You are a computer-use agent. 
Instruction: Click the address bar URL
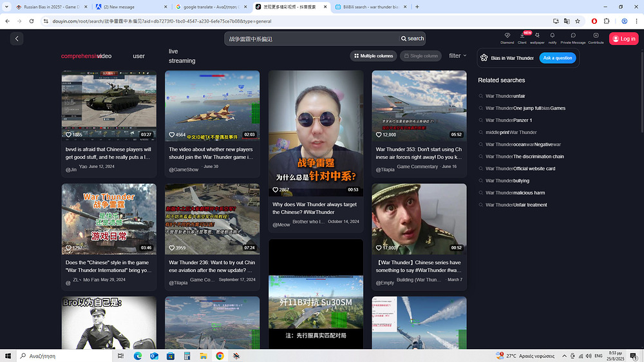pyautogui.click(x=162, y=21)
